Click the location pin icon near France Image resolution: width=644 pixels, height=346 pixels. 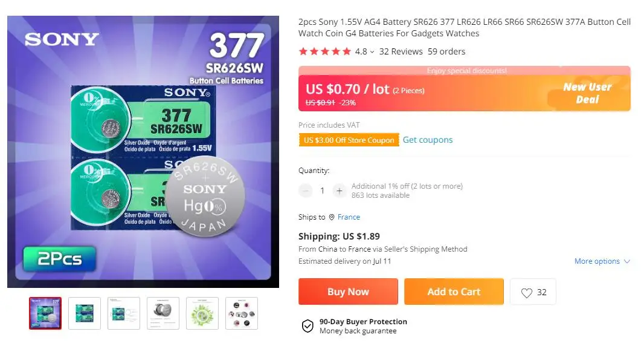click(x=332, y=217)
